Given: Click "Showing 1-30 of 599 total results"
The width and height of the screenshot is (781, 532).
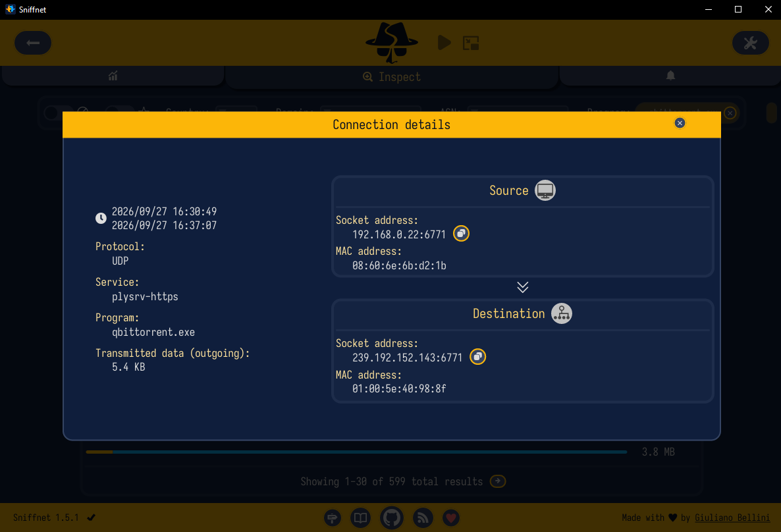Looking at the screenshot, I should click(392, 482).
